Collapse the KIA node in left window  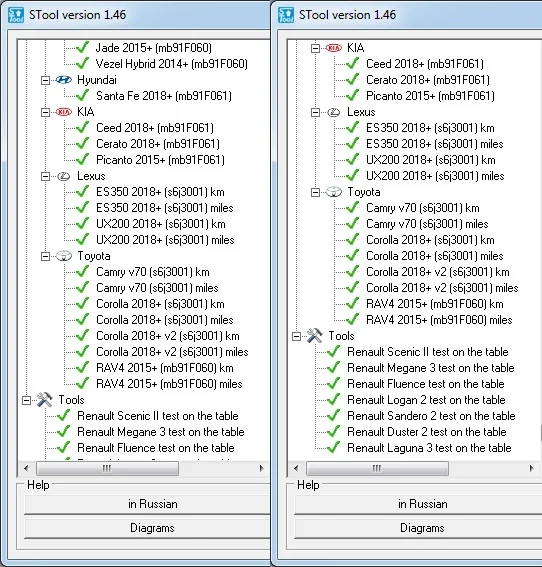coord(45,112)
